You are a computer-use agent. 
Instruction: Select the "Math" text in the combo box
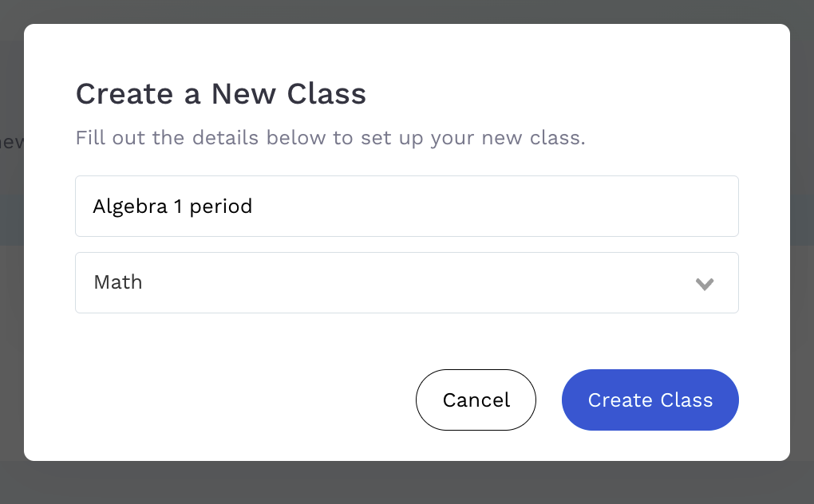(x=118, y=282)
